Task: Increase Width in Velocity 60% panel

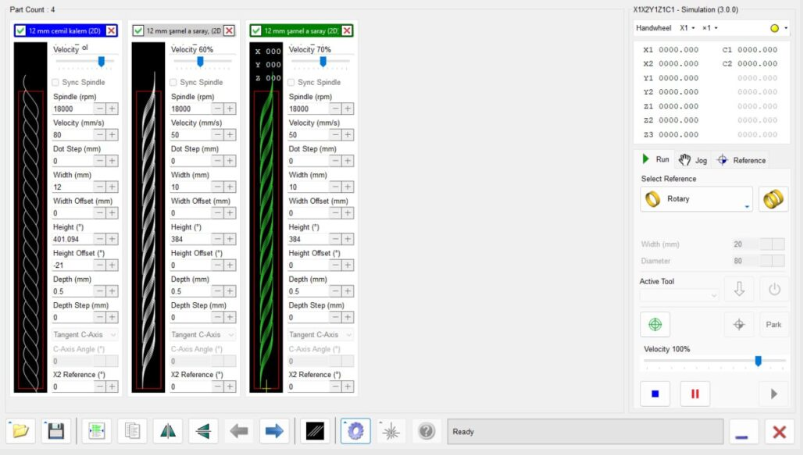Action: (230, 187)
